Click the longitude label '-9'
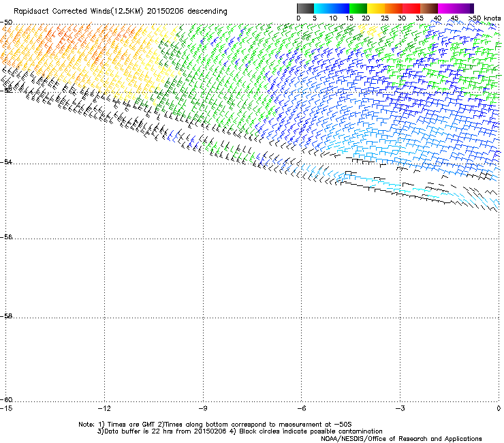Image resolution: width=504 pixels, height=443 pixels. pyautogui.click(x=203, y=408)
